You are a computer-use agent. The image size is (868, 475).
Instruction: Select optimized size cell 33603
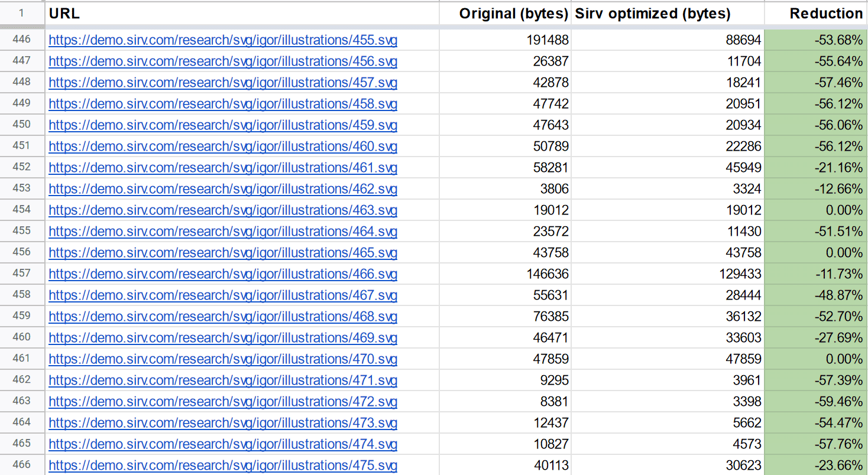(x=668, y=338)
